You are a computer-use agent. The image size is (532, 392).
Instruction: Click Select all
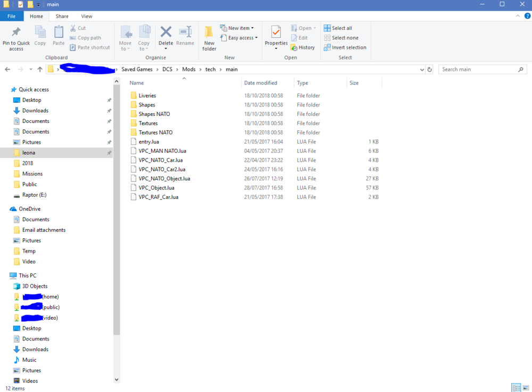point(338,28)
